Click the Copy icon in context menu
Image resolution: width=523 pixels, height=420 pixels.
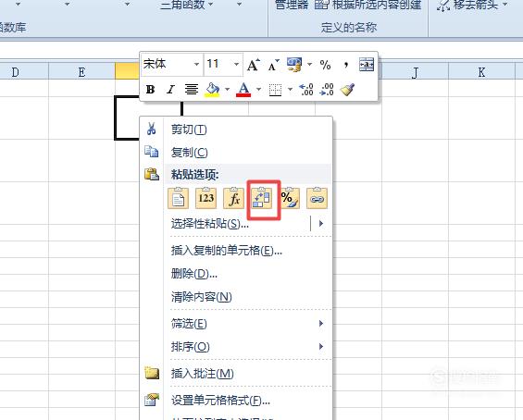tap(151, 152)
